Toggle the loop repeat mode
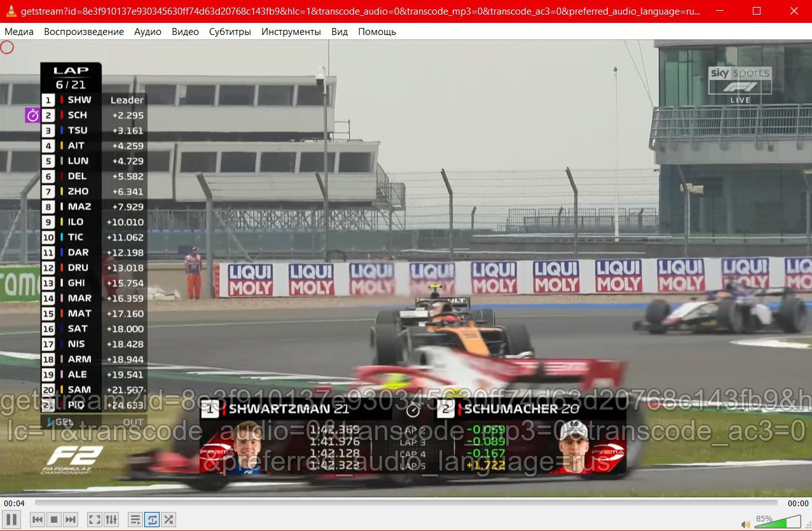This screenshot has height=531, width=812. coord(152,520)
